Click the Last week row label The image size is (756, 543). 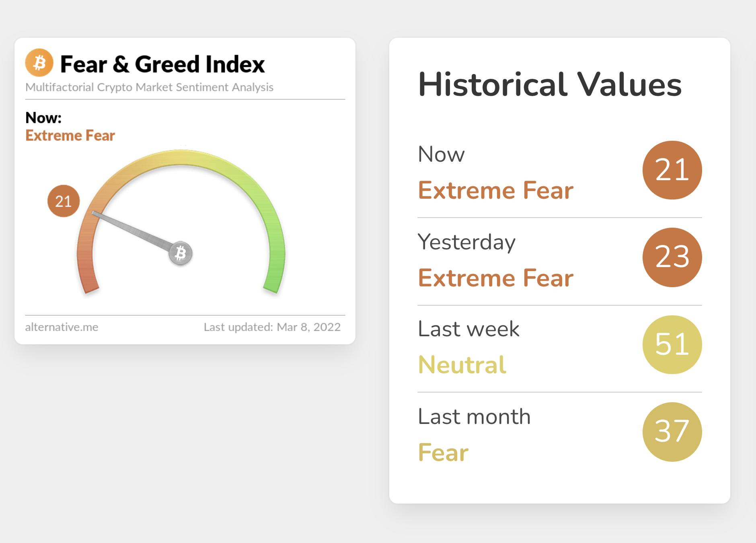pyautogui.click(x=468, y=329)
